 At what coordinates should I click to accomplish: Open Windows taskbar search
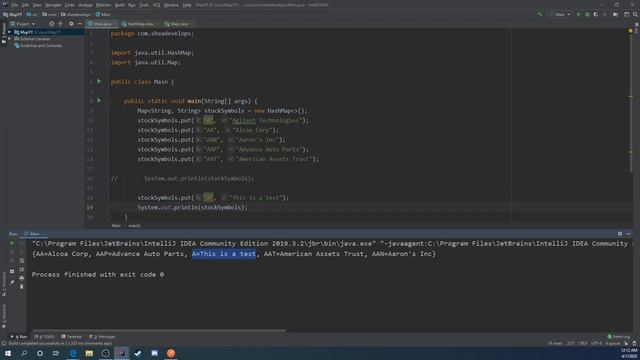pyautogui.click(x=24, y=353)
